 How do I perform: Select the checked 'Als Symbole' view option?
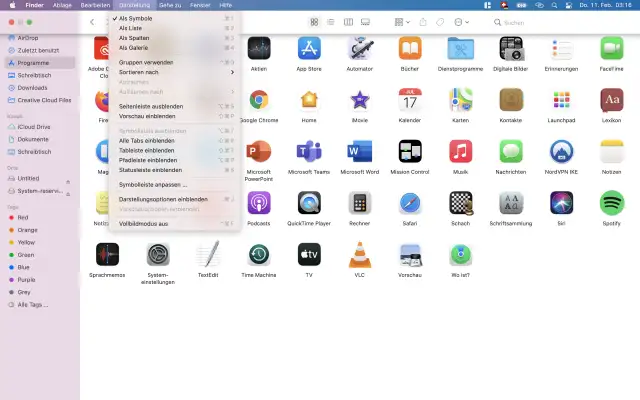[136, 19]
